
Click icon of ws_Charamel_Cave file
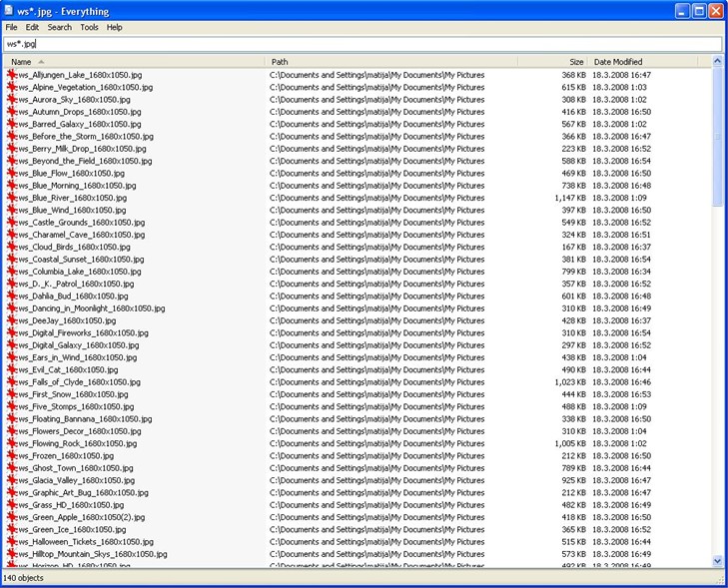click(12, 235)
